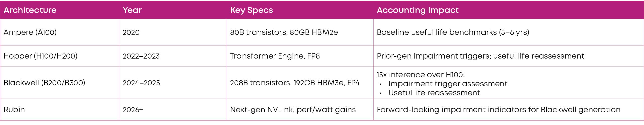Select the 80B transistors, 80GB HBM2e cell

click(284, 32)
